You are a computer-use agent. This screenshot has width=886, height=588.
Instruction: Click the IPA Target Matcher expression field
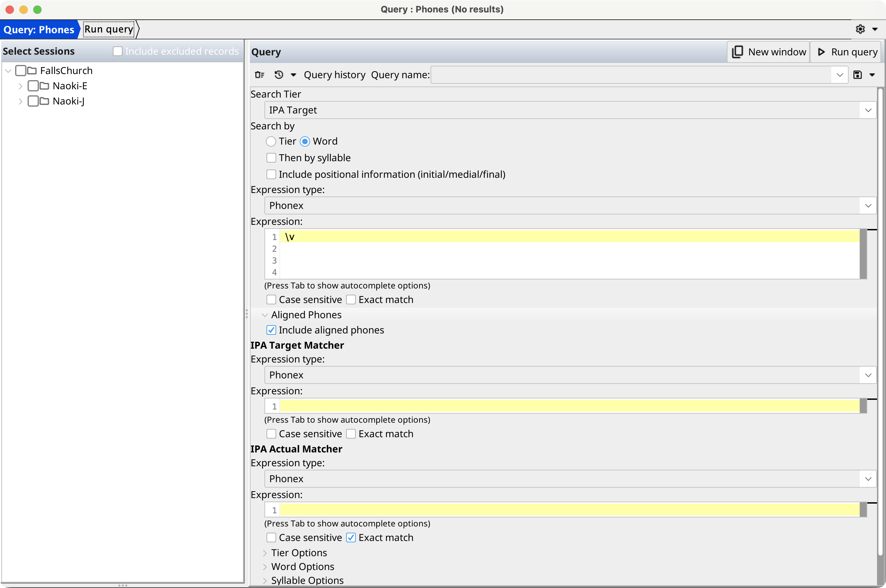[570, 406]
